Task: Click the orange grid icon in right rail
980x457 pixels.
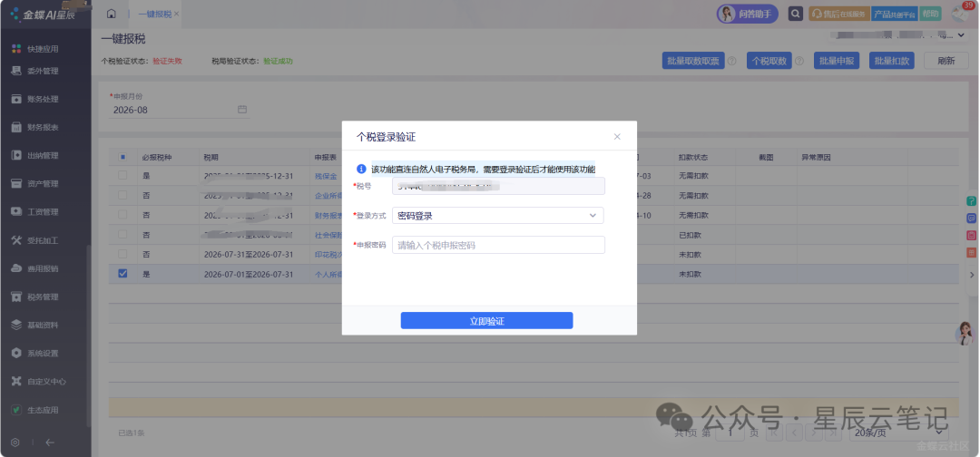Action: tap(971, 252)
